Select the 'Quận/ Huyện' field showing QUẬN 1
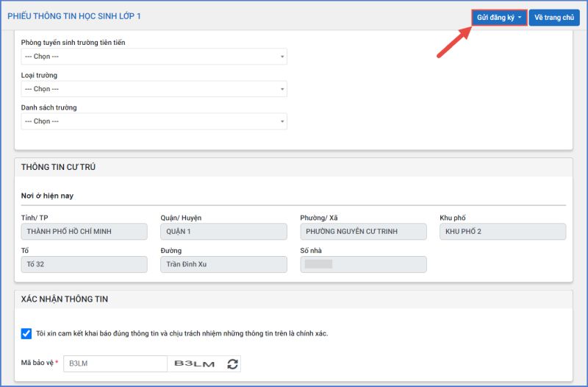Viewport: 588px width, 387px height. (223, 232)
